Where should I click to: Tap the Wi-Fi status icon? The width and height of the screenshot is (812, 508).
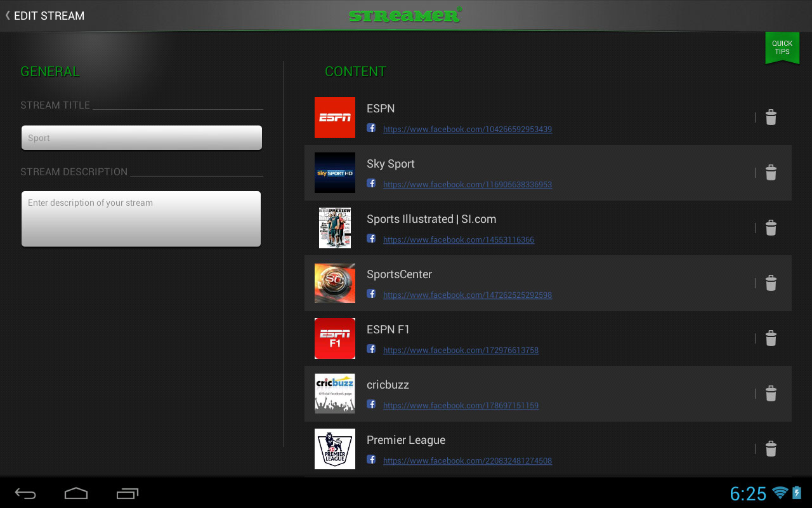pyautogui.click(x=780, y=493)
